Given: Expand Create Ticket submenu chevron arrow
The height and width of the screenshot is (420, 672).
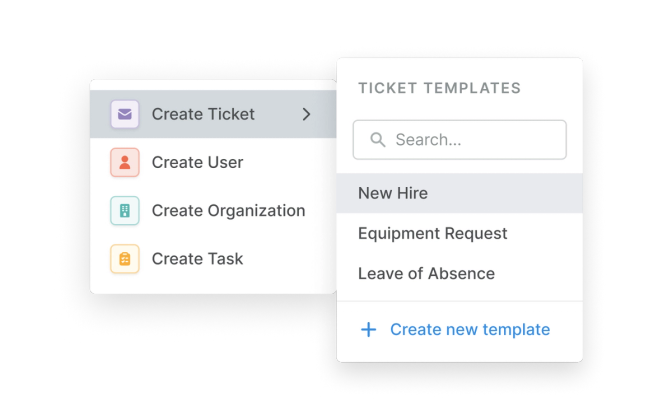Looking at the screenshot, I should [306, 115].
